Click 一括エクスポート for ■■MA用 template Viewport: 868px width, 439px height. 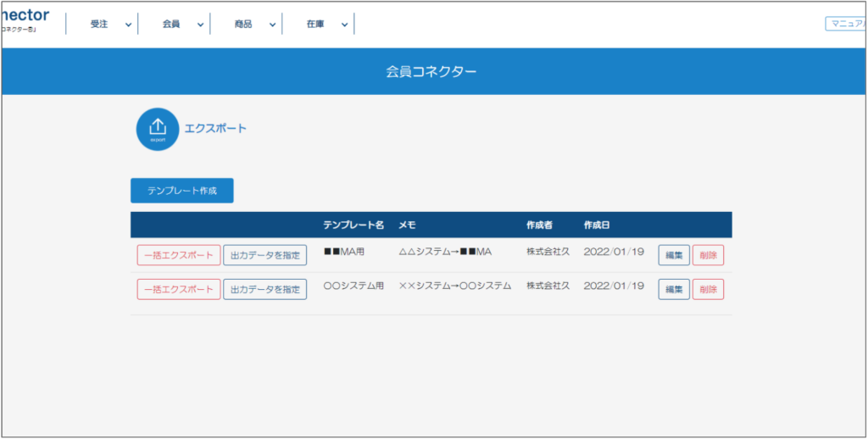tap(179, 255)
